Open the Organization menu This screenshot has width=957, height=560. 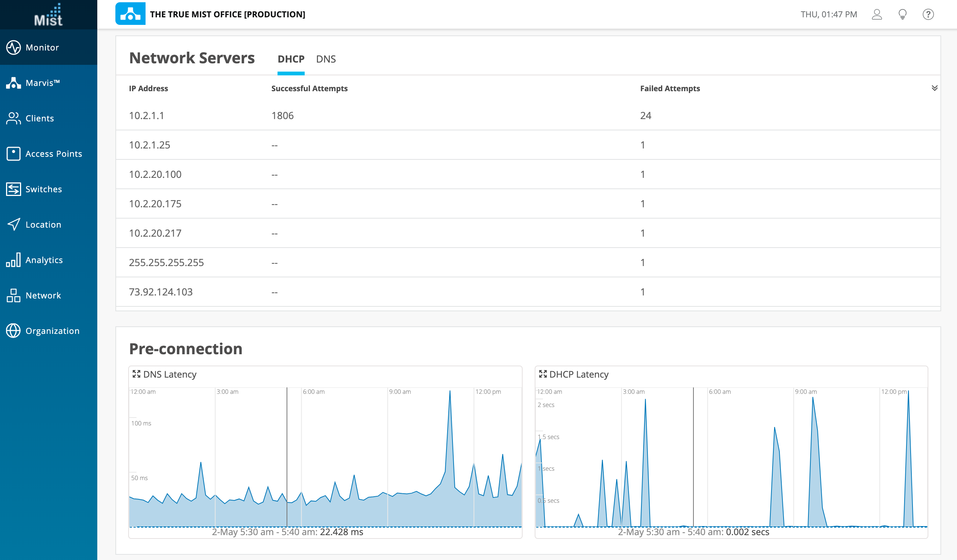click(x=52, y=330)
